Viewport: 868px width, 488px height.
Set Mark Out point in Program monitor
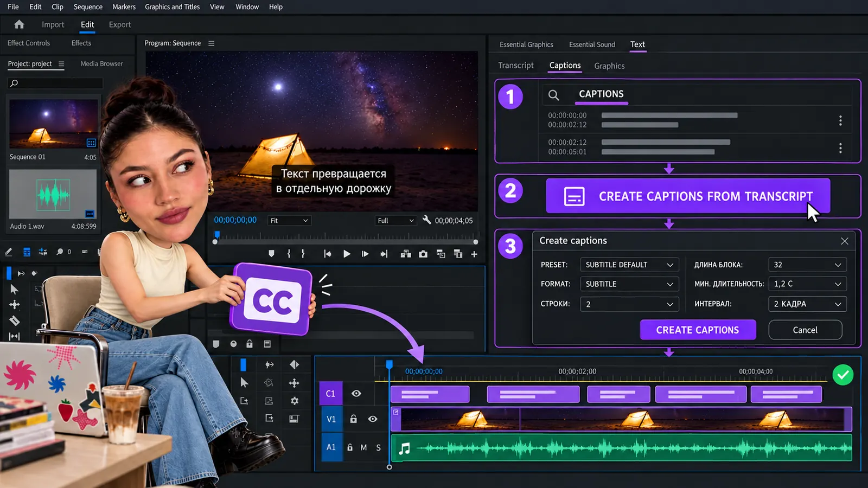pos(303,254)
